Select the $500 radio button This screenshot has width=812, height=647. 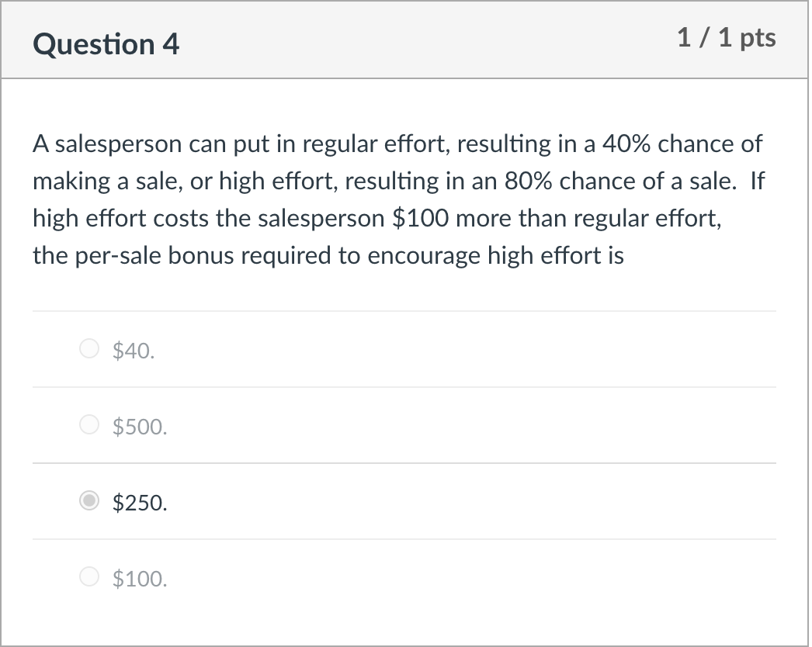(90, 425)
